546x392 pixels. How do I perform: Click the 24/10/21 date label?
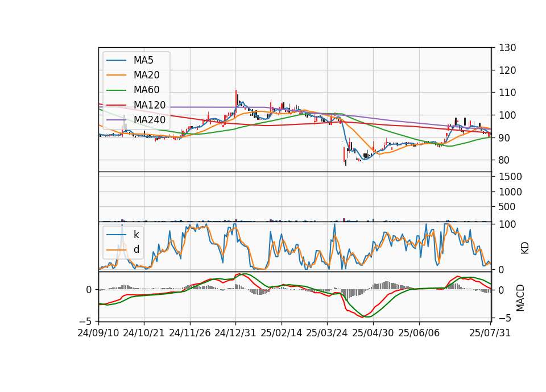click(144, 333)
